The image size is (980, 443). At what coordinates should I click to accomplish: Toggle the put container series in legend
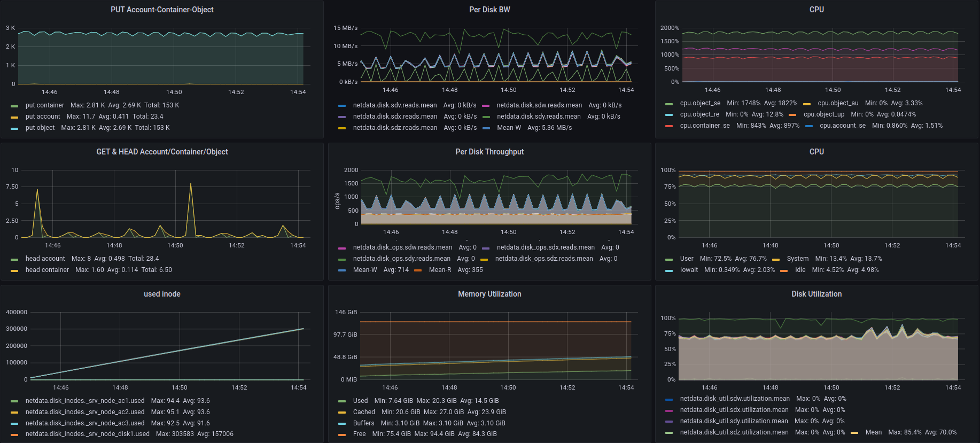tap(44, 105)
